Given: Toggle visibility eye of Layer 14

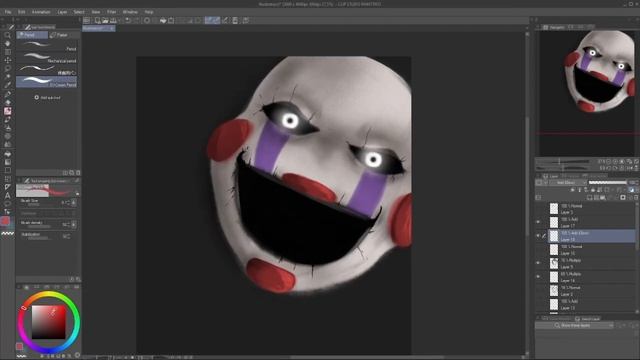Looking at the screenshot, I should point(538,277).
